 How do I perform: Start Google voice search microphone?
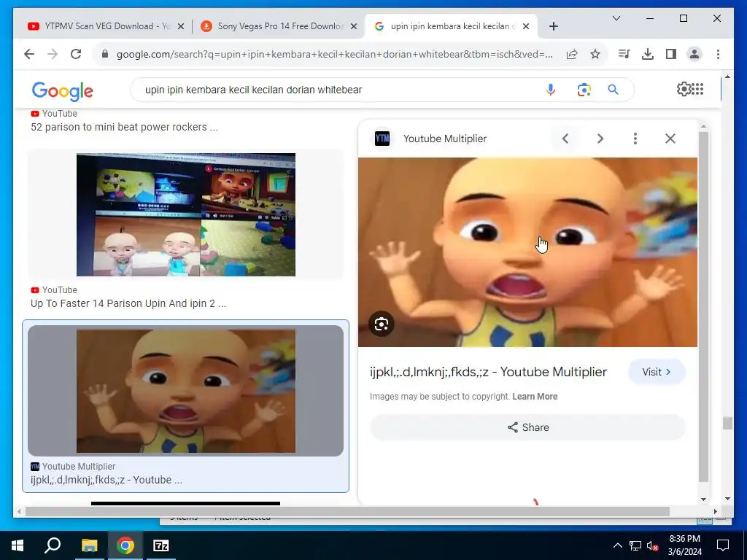point(550,90)
